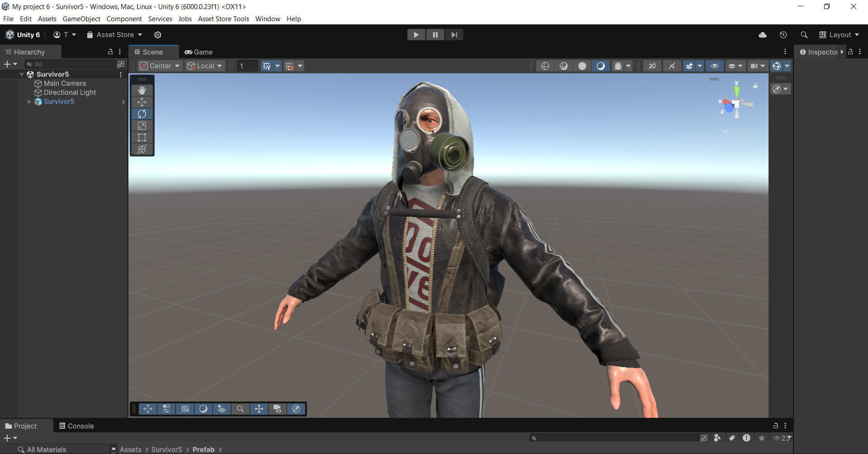Lock the Project panel
The height and width of the screenshot is (454, 868).
[776, 426]
